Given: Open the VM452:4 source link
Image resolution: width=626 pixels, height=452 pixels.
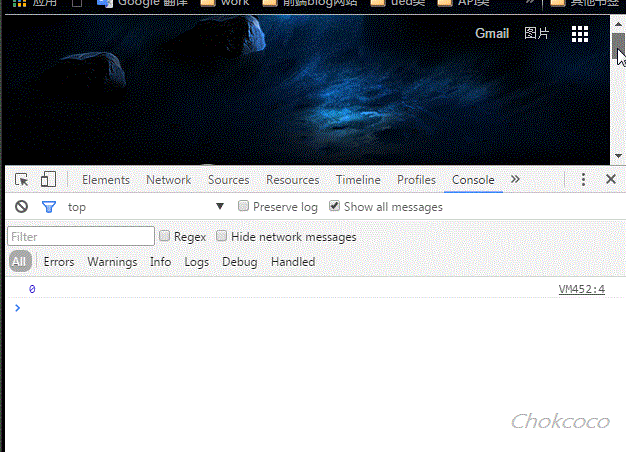Looking at the screenshot, I should (581, 290).
